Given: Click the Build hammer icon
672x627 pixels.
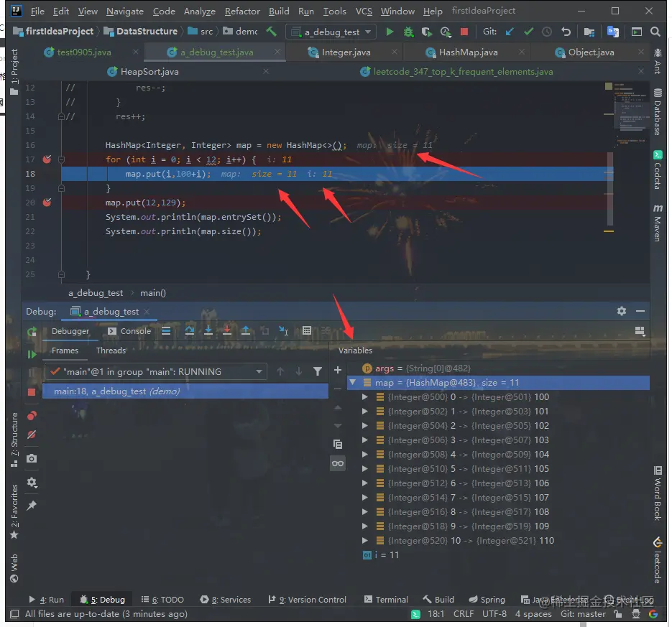Looking at the screenshot, I should (x=271, y=32).
